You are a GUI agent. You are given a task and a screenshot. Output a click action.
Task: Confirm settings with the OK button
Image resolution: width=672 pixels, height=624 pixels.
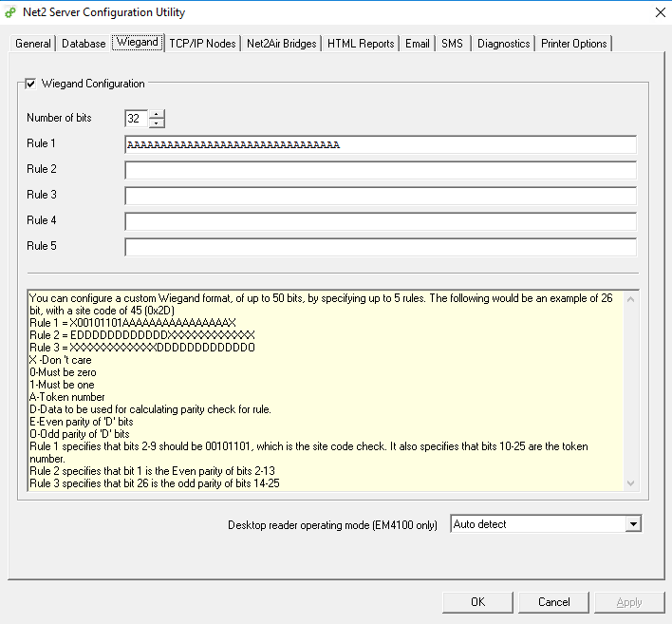(x=477, y=602)
